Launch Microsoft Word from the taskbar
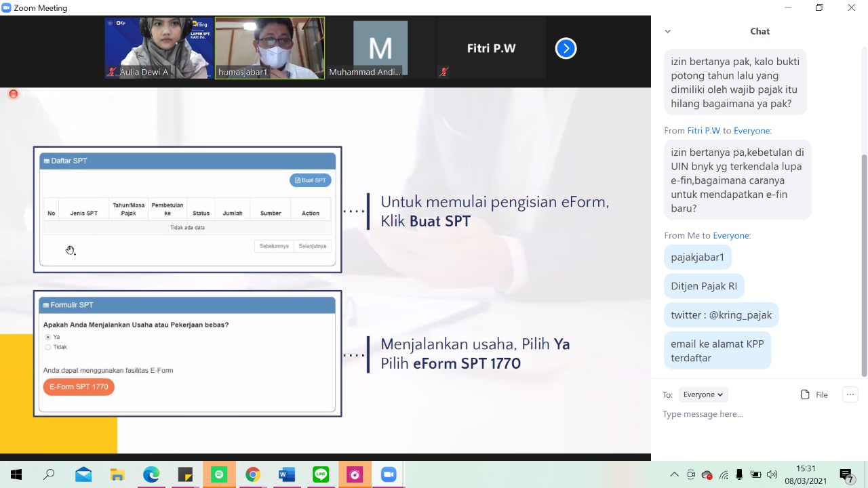The width and height of the screenshot is (868, 488). point(287,474)
